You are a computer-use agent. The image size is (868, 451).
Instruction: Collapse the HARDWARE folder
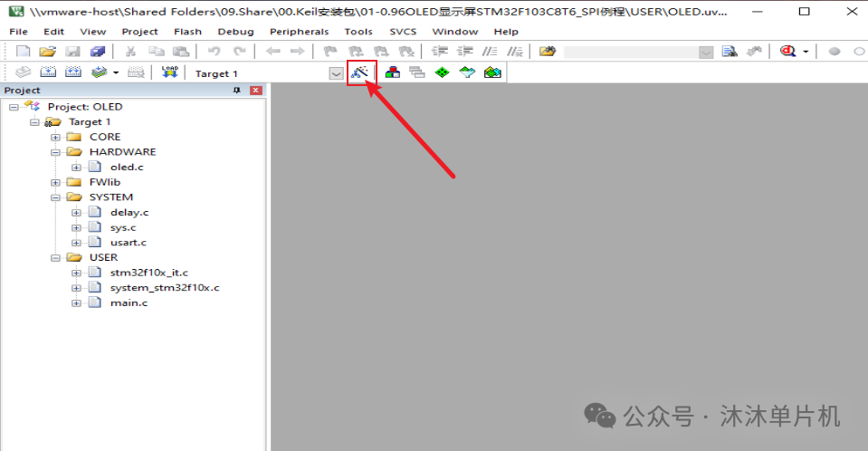(x=55, y=152)
